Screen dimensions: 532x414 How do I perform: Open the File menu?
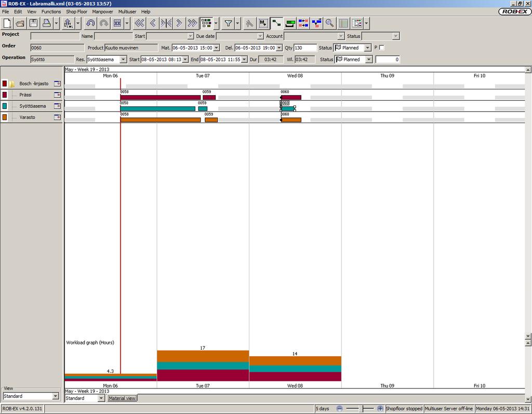coord(5,11)
